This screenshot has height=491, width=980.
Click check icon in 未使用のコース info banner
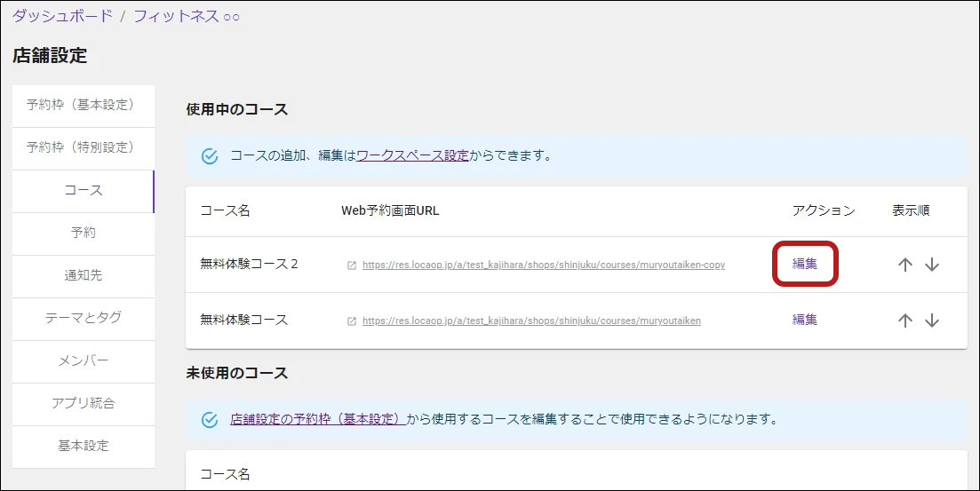[x=210, y=420]
